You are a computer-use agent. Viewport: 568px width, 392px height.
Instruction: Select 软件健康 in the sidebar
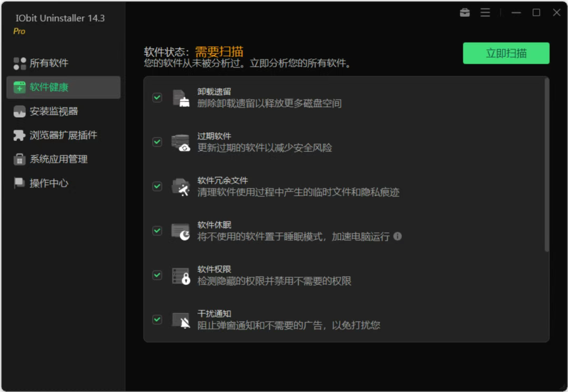point(64,87)
